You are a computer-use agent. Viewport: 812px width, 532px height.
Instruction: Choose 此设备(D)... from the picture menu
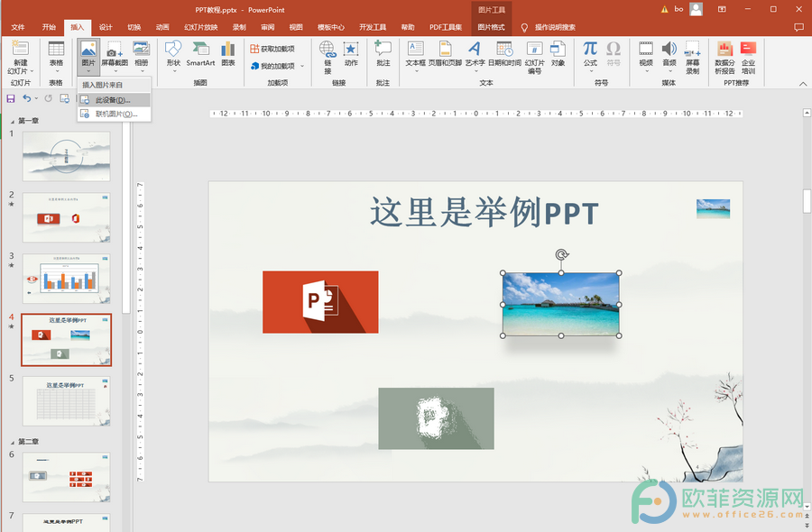115,100
